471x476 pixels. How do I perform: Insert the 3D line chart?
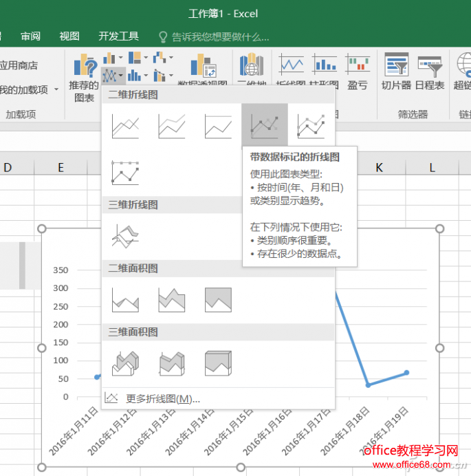[125, 237]
